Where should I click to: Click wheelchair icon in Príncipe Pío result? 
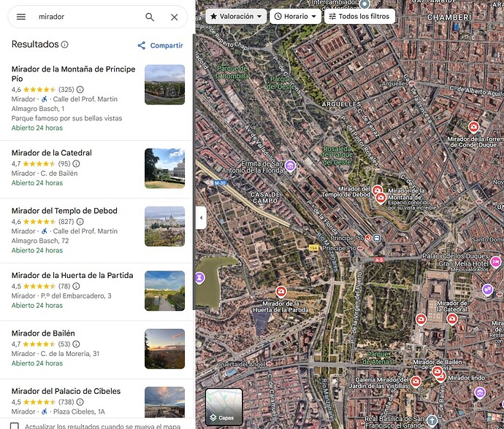45,99
